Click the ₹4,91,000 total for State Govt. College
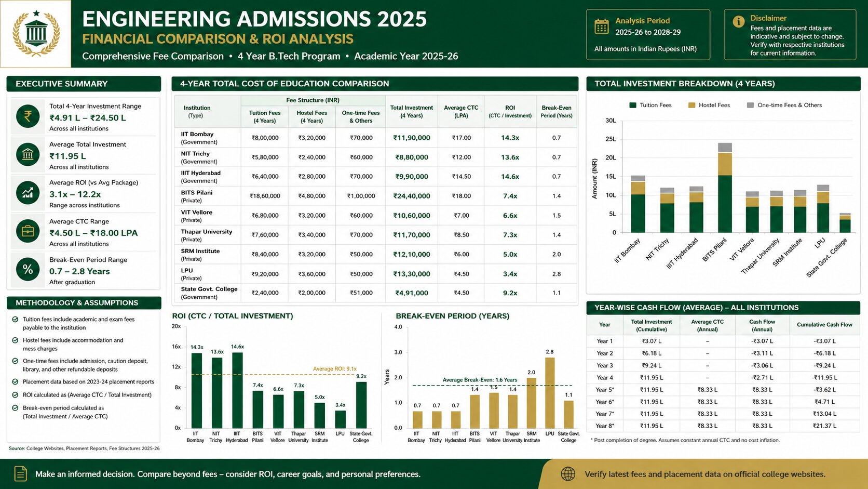Image resolution: width=868 pixels, height=489 pixels. coord(412,293)
